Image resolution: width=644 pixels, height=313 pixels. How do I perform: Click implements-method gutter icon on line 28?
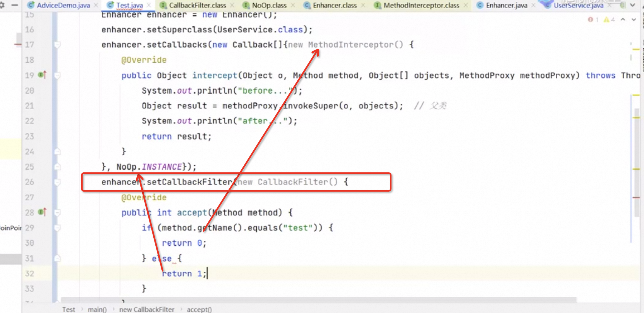42,212
